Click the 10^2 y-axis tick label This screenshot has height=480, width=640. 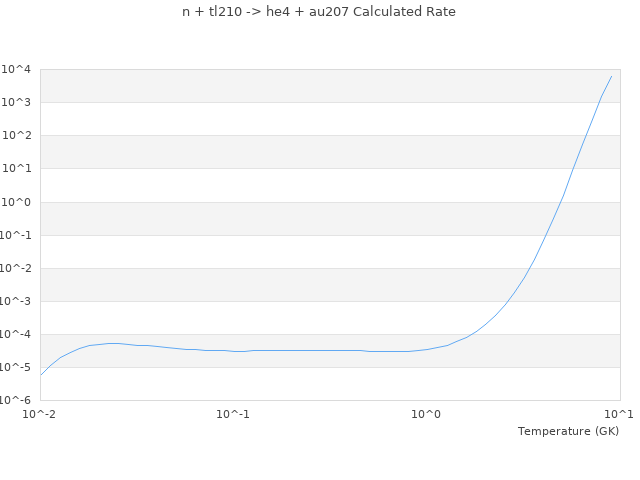pos(18,135)
